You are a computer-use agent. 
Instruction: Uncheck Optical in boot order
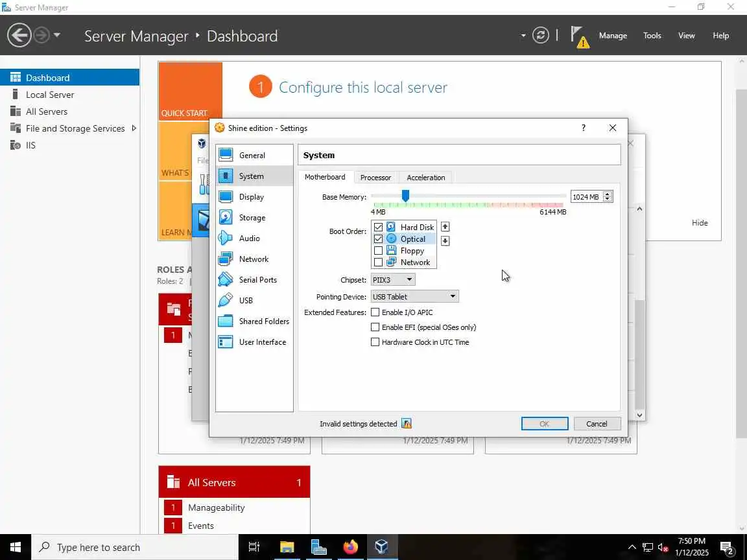tap(378, 239)
